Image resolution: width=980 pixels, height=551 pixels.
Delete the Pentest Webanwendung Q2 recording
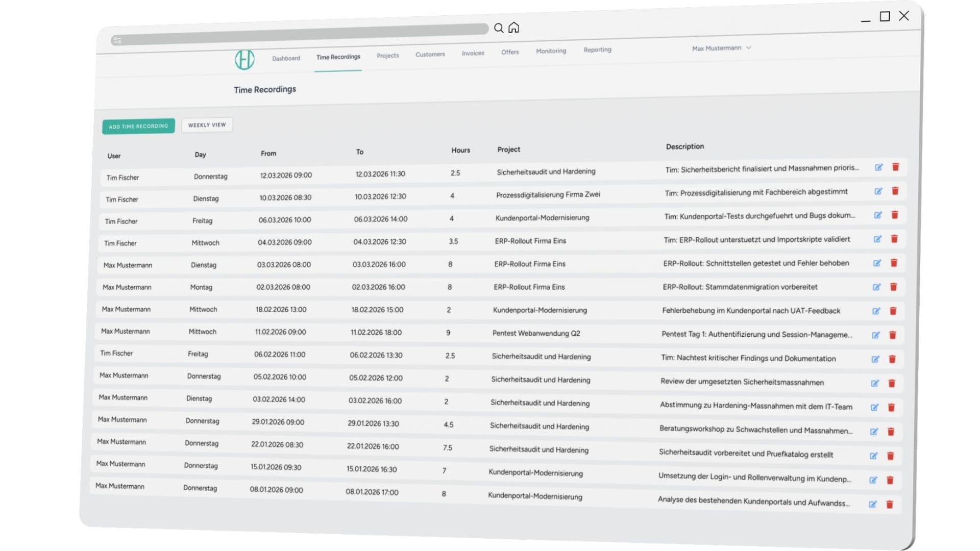(893, 335)
